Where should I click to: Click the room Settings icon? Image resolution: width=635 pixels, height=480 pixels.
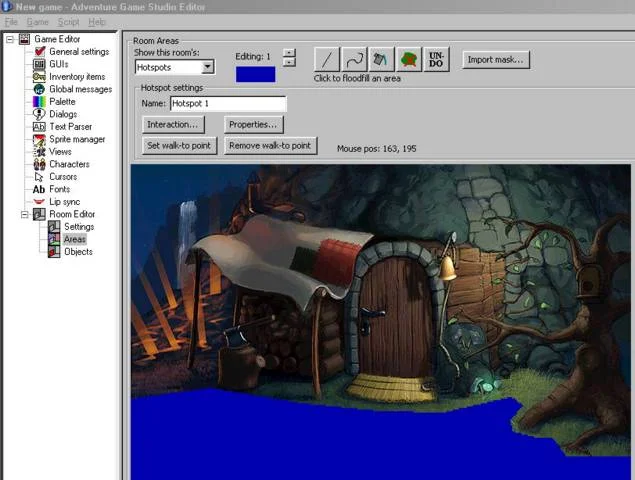tap(54, 226)
